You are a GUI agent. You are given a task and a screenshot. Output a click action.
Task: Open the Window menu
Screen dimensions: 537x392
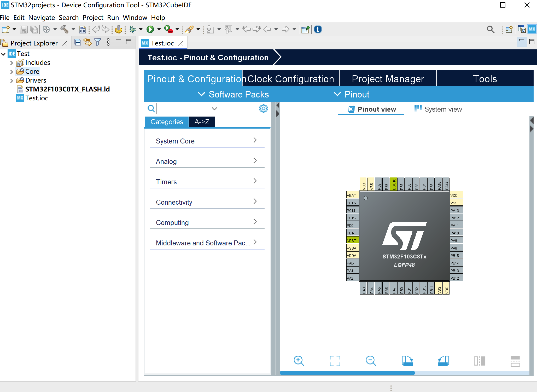point(135,18)
